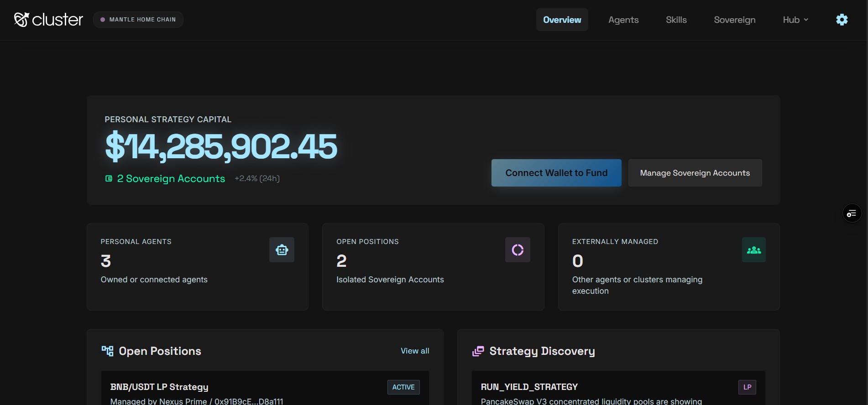Navigate to the Sovereign tab
Image resolution: width=868 pixels, height=405 pixels.
pos(735,20)
